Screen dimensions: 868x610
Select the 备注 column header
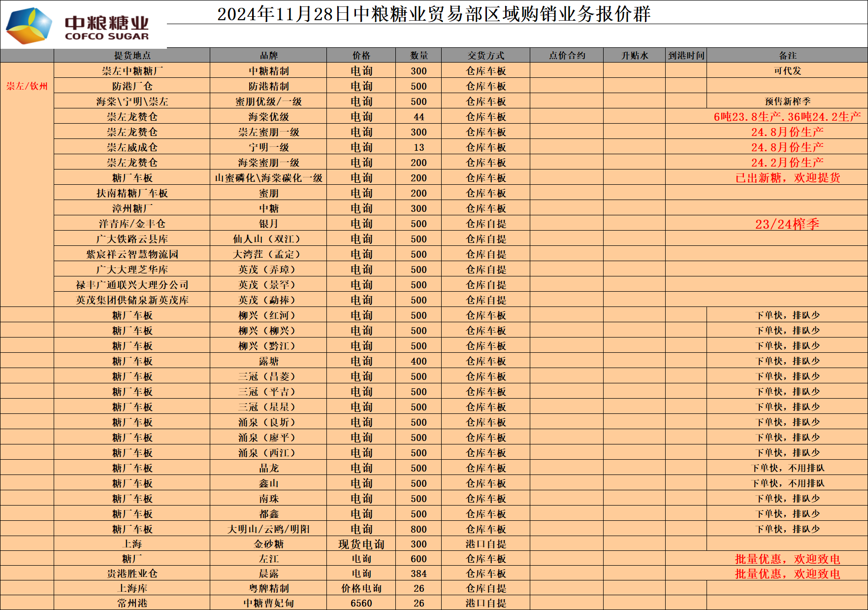[787, 56]
